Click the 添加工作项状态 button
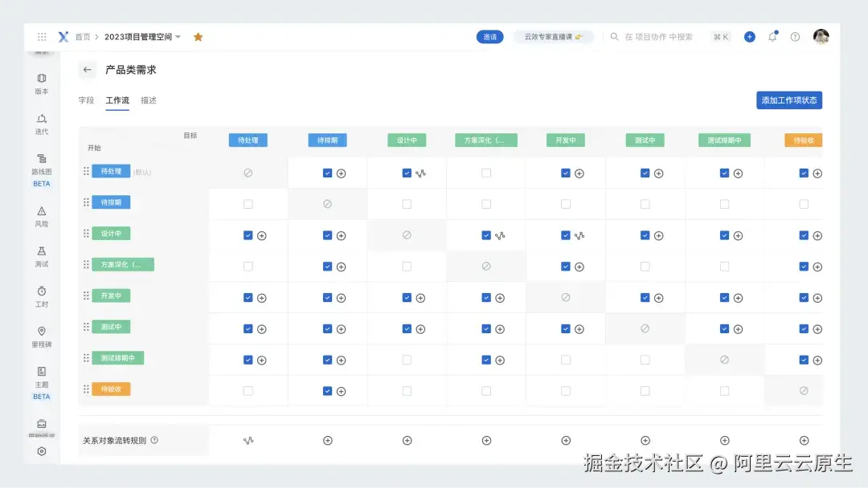 pos(788,100)
